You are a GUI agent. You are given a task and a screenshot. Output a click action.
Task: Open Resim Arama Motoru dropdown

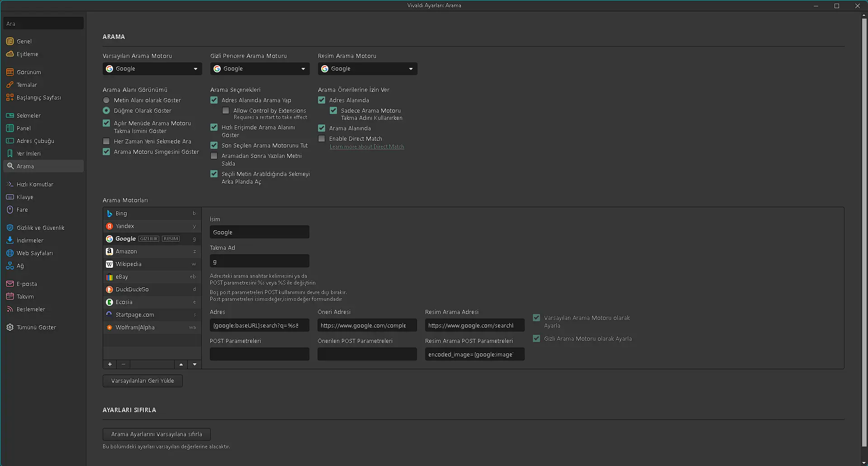tap(368, 69)
